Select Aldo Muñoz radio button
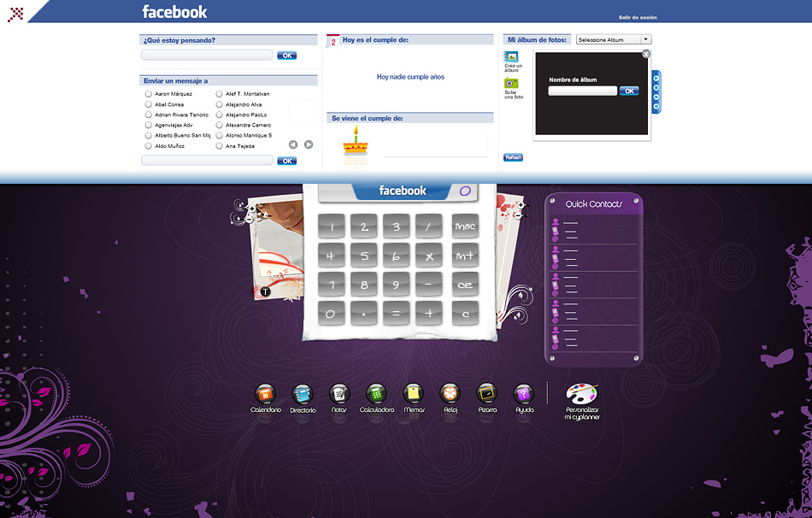Viewport: 812px width, 518px height. click(149, 146)
